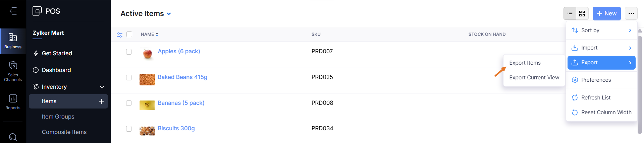Toggle the select-all checkbox in header
644x143 pixels.
(129, 34)
